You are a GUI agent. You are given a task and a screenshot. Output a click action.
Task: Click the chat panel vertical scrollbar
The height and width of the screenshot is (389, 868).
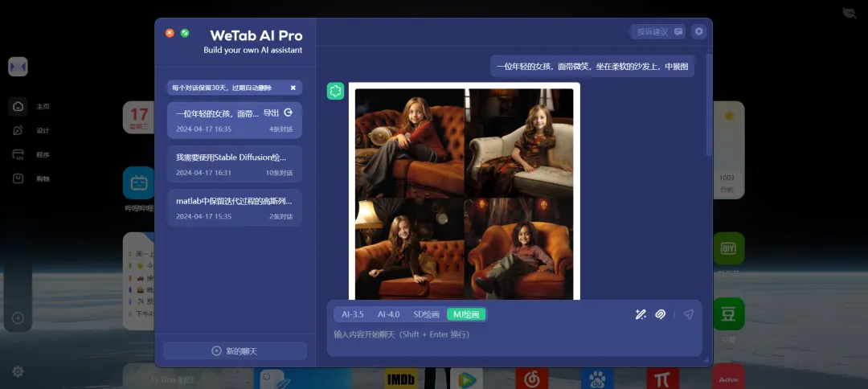709,104
